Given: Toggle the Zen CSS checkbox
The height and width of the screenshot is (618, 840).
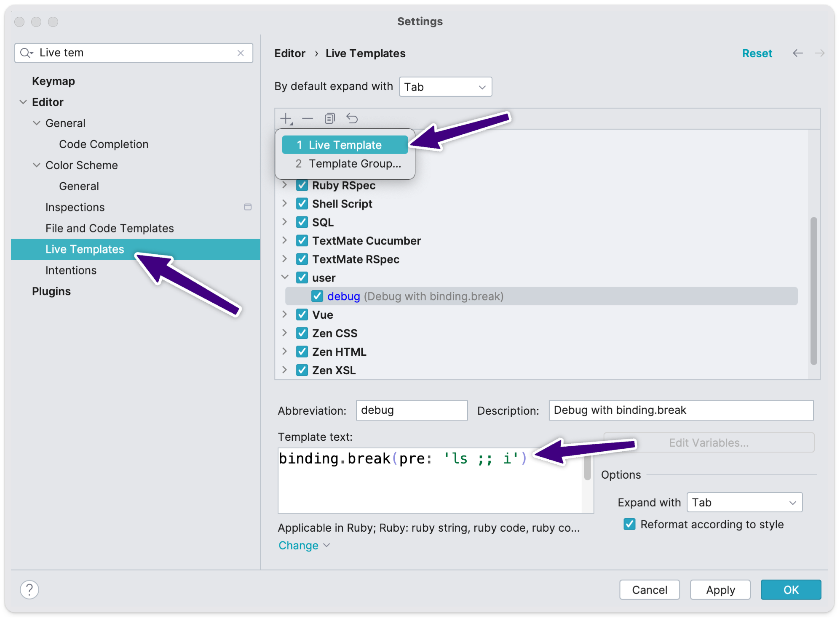Looking at the screenshot, I should (302, 333).
